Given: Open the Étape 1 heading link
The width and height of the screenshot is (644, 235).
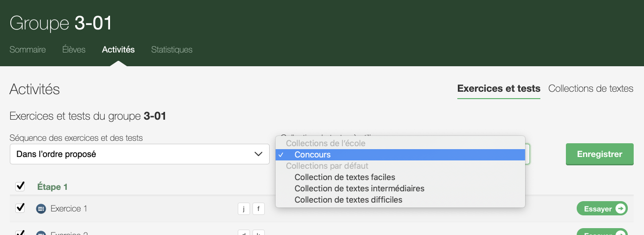Looking at the screenshot, I should (53, 187).
